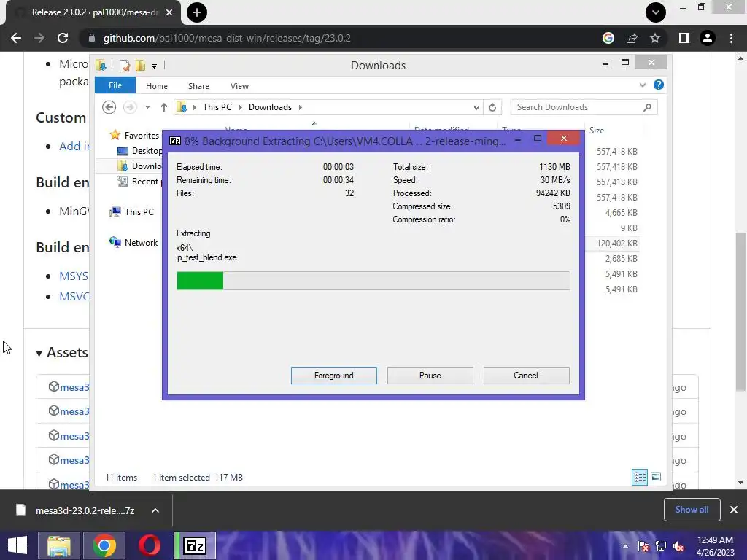This screenshot has height=560, width=747.
Task: Open download item options chevron
Action: (155, 510)
